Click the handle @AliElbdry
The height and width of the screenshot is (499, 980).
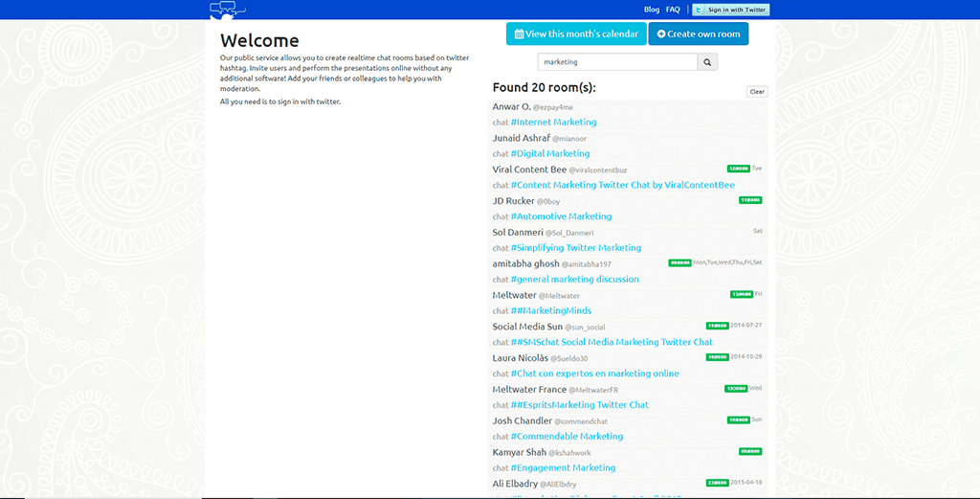(x=558, y=484)
